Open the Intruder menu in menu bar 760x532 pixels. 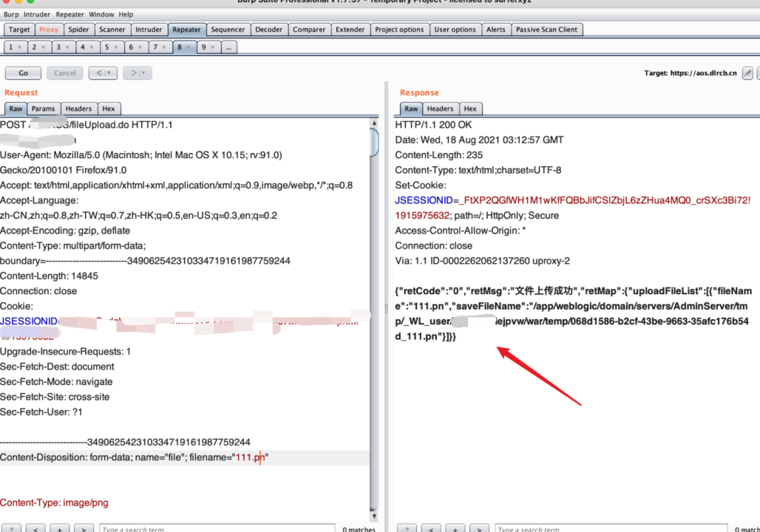click(37, 15)
